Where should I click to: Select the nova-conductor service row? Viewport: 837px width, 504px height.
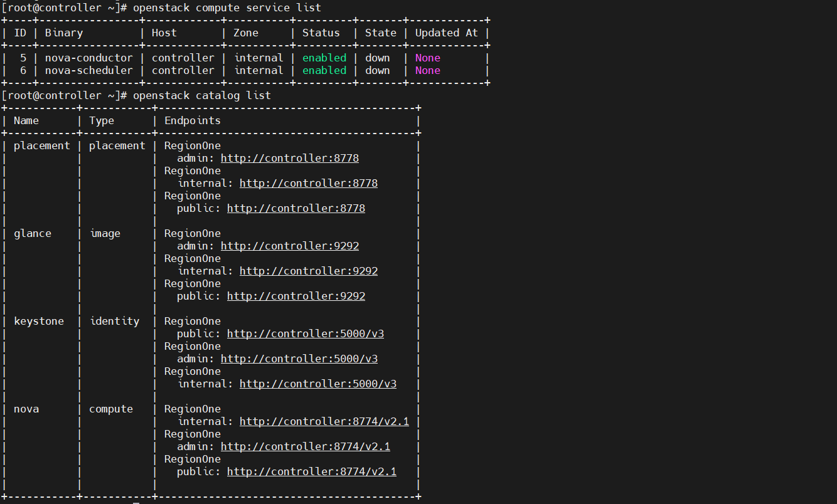[88, 57]
